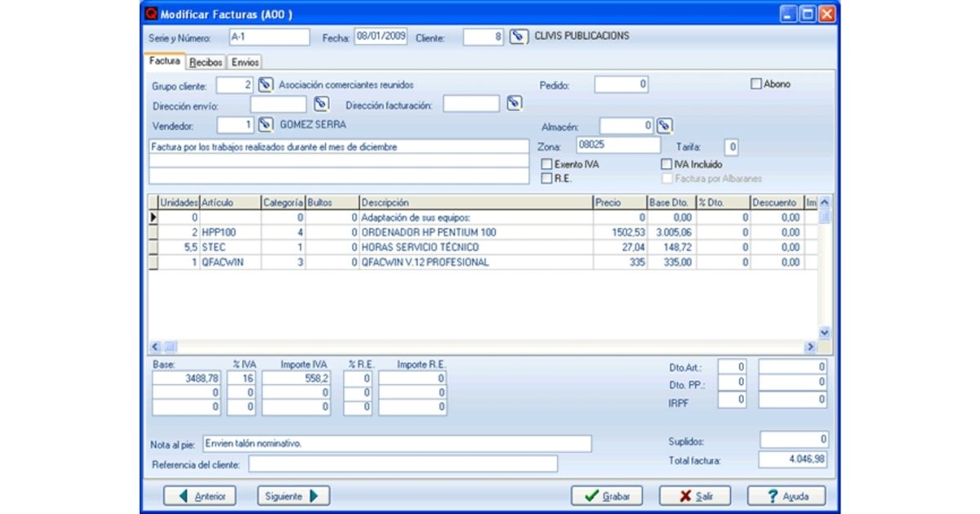Go to the Siguiente invoice

294,495
